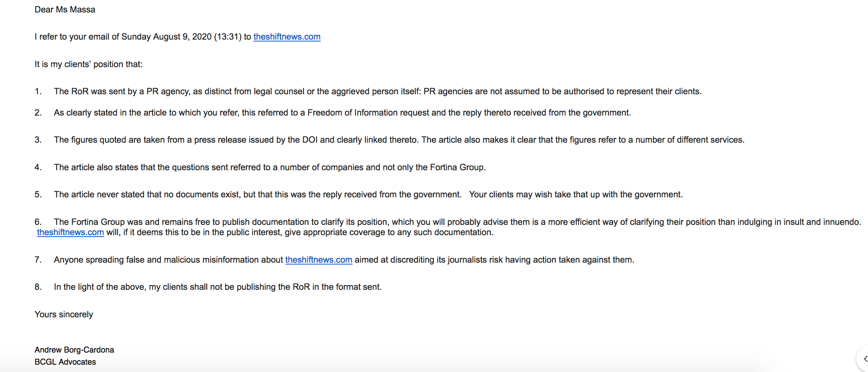The height and width of the screenshot is (372, 868).
Task: Click the "Yours sincerely" closing line
Action: [x=64, y=314]
